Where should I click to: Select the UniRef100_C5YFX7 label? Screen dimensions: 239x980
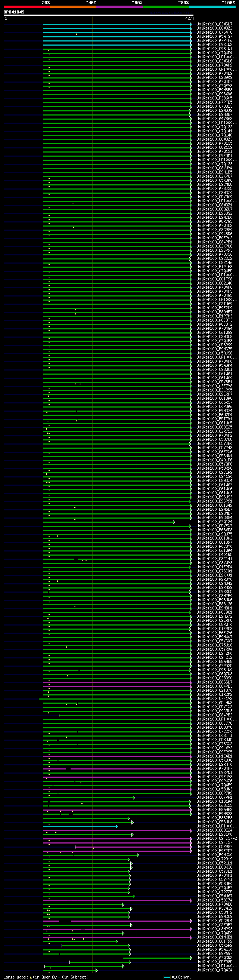click(214, 526)
